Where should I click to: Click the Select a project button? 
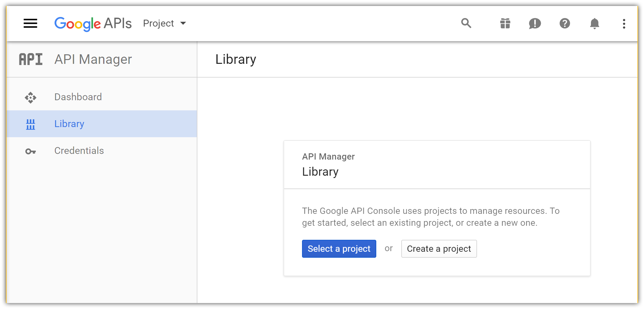pyautogui.click(x=339, y=249)
